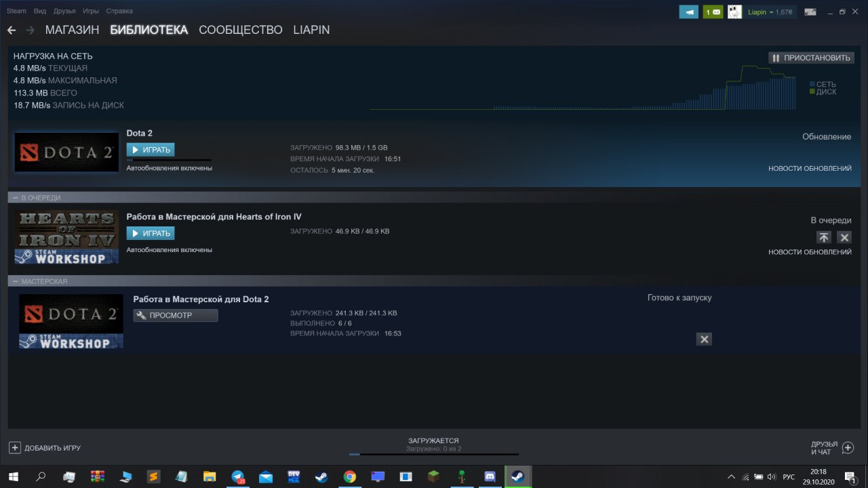Open first Steam taskbar icon beside DEV icon
This screenshot has width=868, height=488.
[x=321, y=476]
